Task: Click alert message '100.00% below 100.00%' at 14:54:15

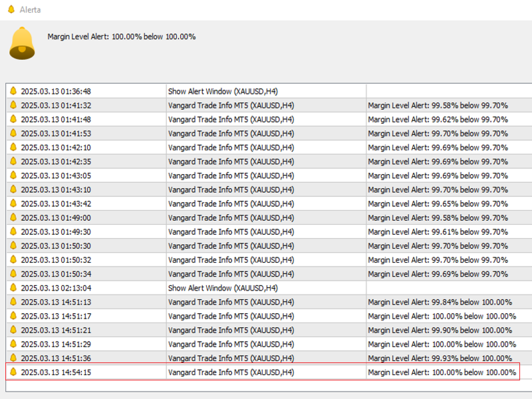Action: (x=442, y=372)
